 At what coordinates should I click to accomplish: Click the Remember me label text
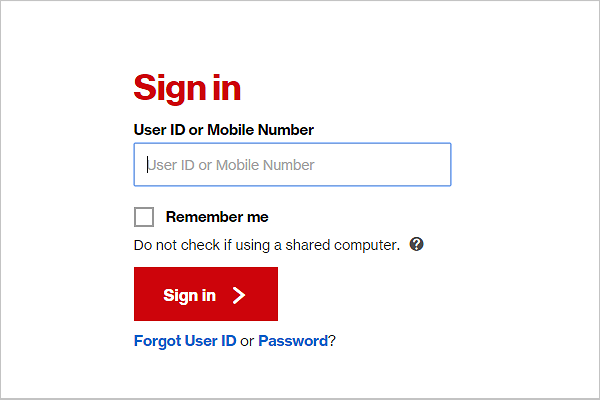(217, 217)
